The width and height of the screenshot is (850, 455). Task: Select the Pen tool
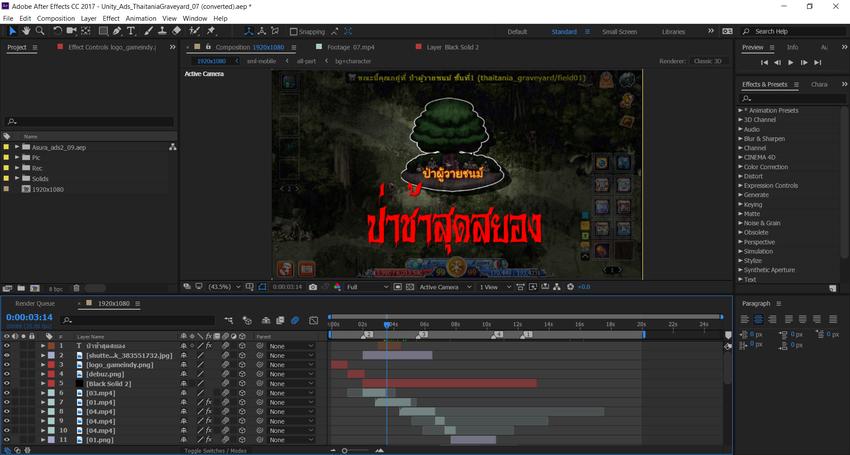pos(117,31)
